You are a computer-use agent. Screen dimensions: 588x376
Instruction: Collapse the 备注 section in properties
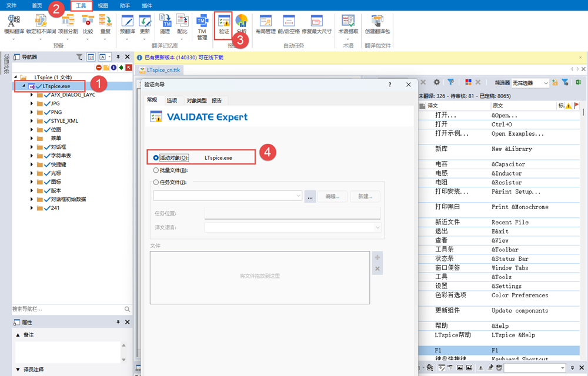click(18, 335)
